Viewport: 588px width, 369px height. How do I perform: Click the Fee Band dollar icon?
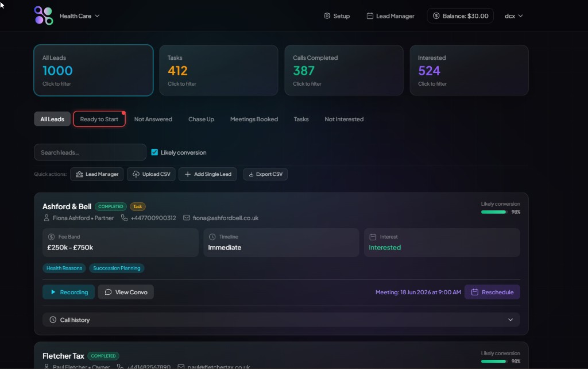51,237
